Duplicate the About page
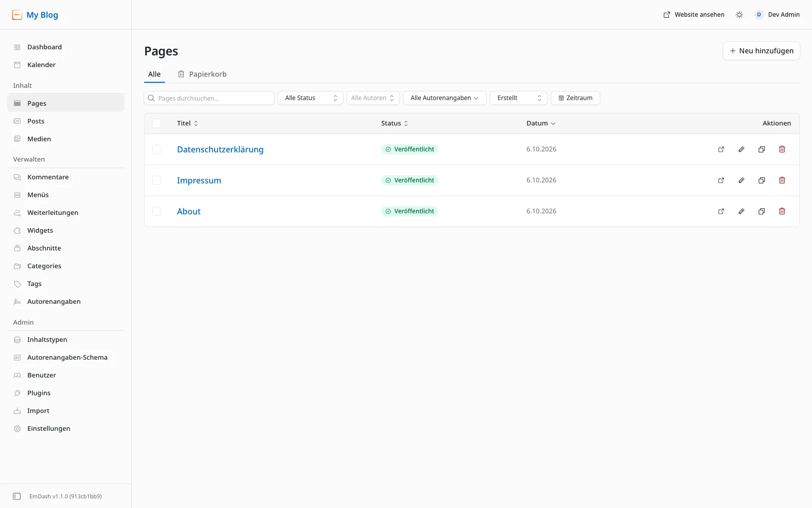Screen dimensions: 812x508 coord(762,211)
